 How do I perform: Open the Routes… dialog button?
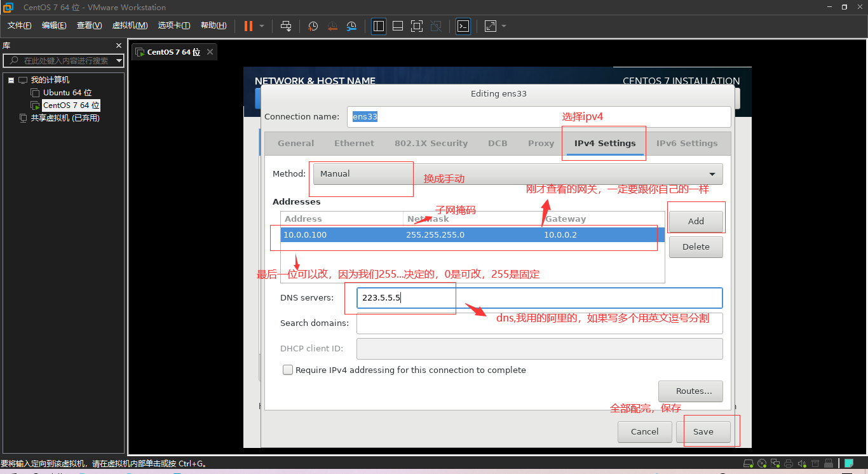click(x=691, y=391)
